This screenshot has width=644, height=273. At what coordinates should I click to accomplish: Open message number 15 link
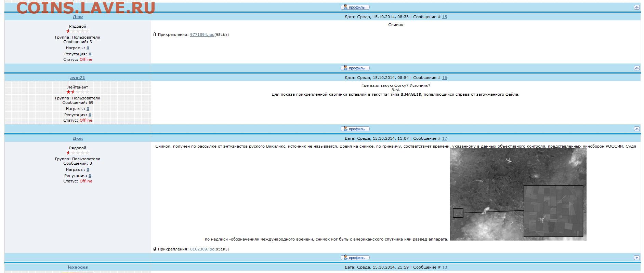pyautogui.click(x=444, y=17)
